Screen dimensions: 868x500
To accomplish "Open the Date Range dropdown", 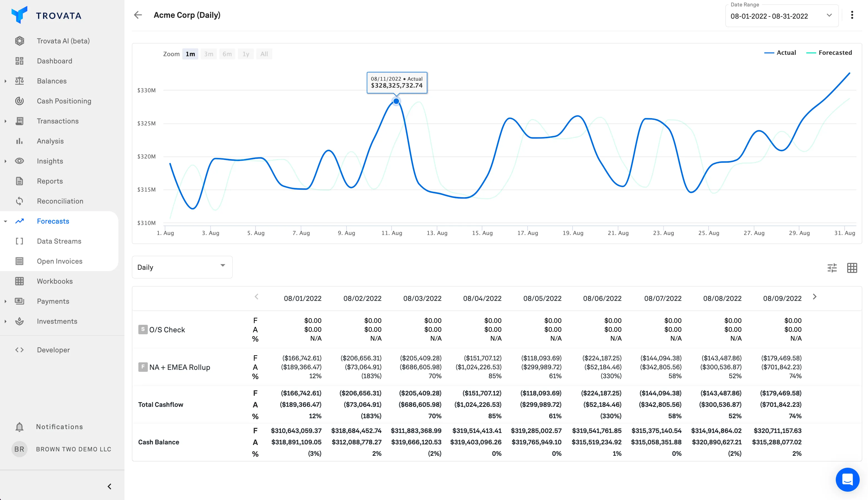I will pyautogui.click(x=782, y=16).
